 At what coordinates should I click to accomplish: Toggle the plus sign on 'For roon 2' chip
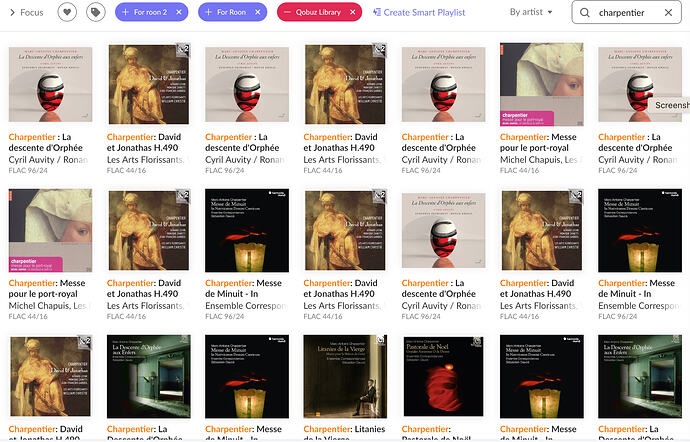(x=125, y=12)
